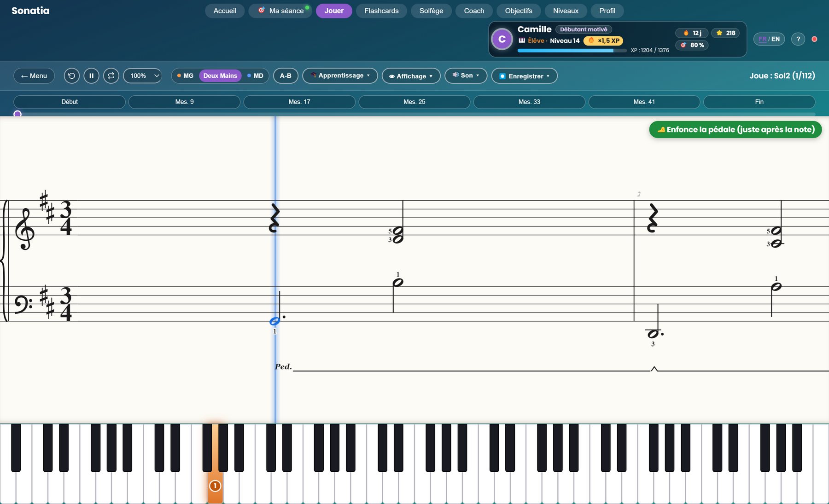Click the song progress slider handle
829x504 pixels.
18,114
